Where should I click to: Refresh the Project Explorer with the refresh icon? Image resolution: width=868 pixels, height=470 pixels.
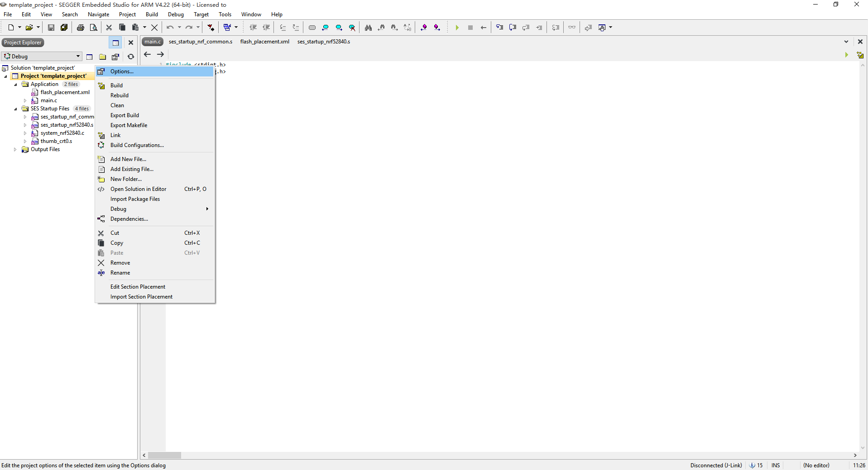[x=130, y=57]
